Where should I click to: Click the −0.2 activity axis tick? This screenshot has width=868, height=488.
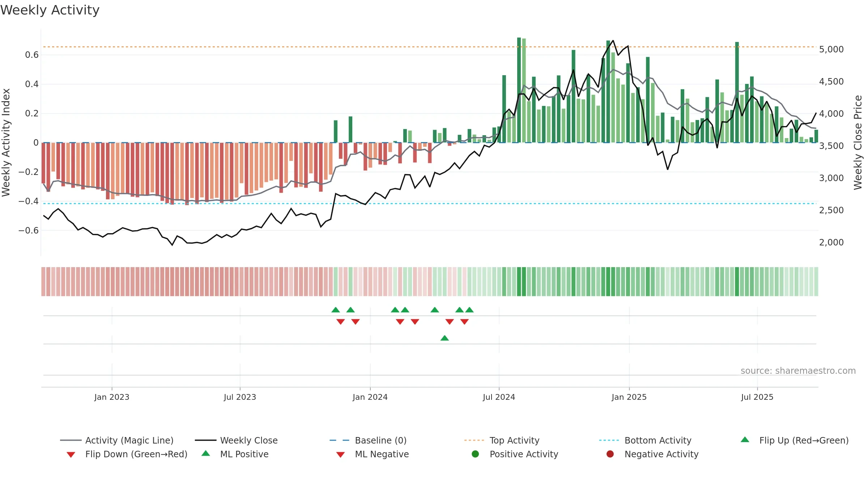point(29,172)
